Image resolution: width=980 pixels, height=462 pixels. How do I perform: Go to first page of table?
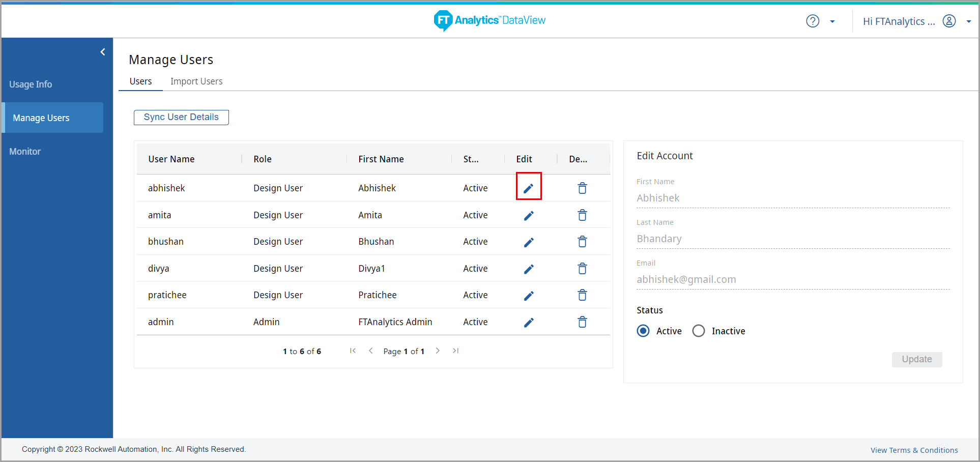click(x=353, y=351)
